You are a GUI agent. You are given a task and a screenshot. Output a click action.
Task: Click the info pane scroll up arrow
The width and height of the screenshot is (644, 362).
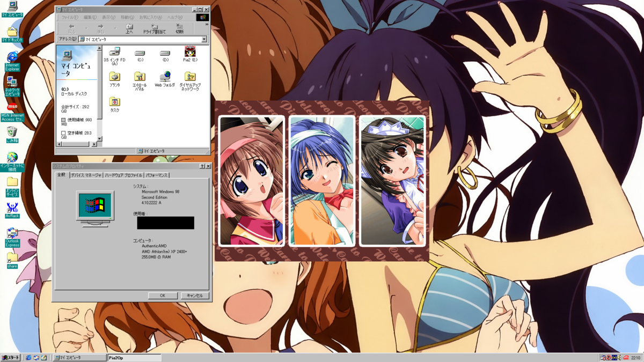click(99, 48)
